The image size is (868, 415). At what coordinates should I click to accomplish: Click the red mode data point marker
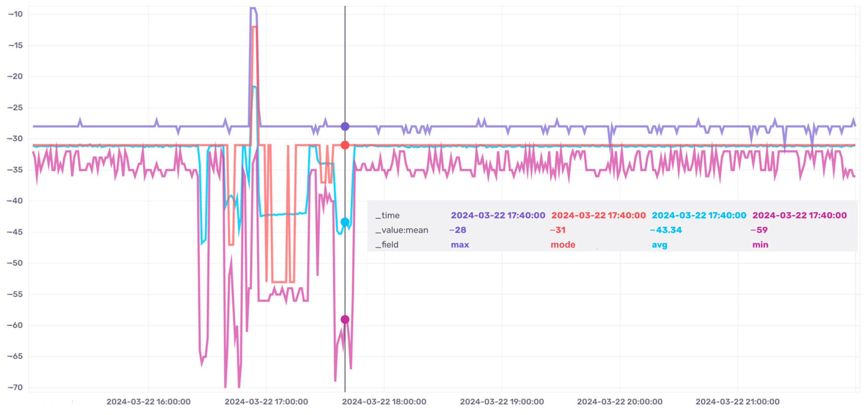point(345,145)
